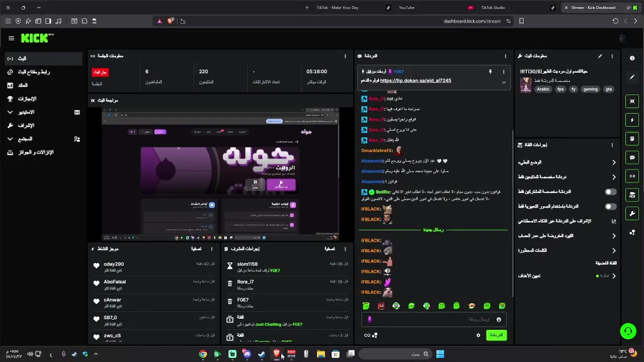The height and width of the screenshot is (362, 644).
Task: Open session info three-dot menu
Action: point(345,56)
